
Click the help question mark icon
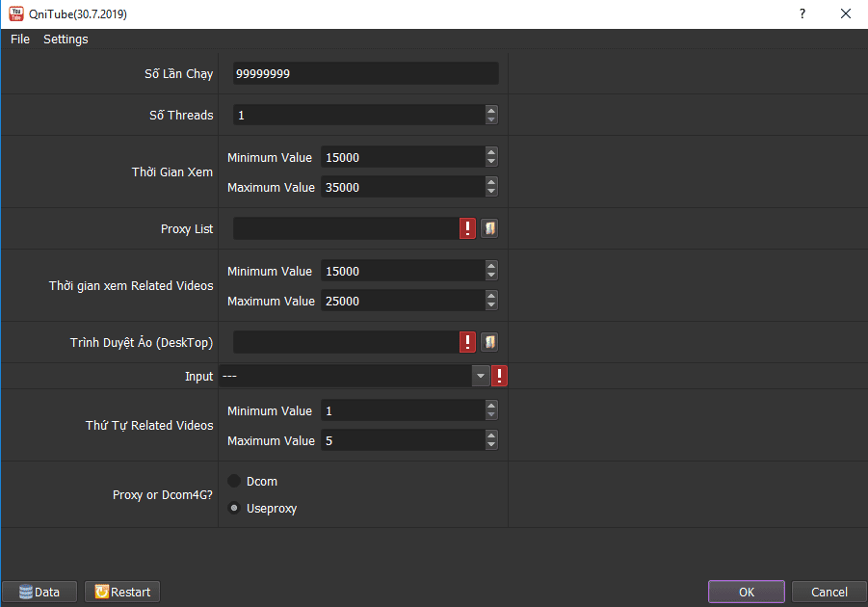click(x=802, y=14)
